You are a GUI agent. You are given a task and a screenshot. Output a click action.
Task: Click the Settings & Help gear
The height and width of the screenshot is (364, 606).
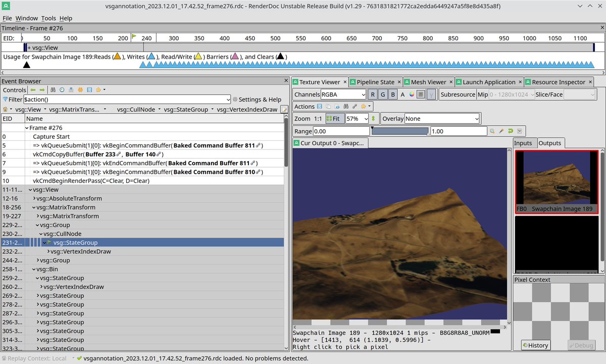coord(235,99)
